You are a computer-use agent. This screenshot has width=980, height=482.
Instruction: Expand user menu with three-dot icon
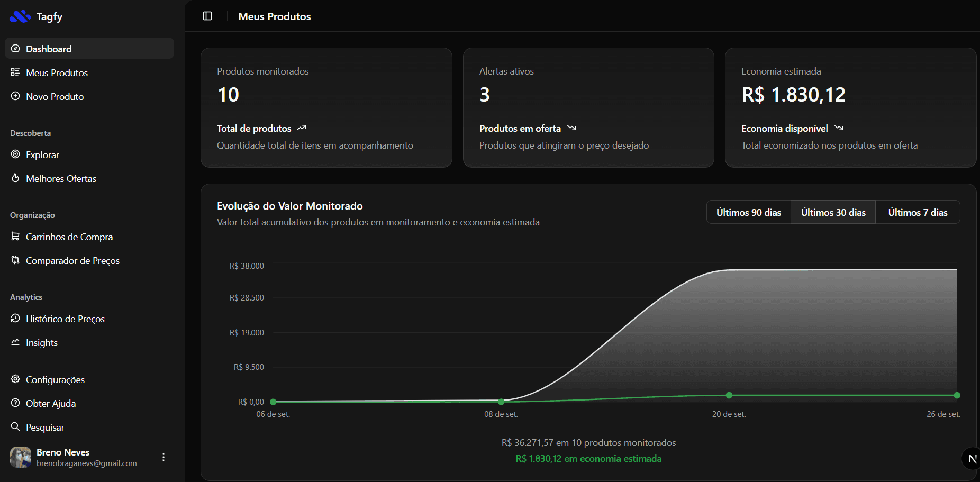coord(164,457)
